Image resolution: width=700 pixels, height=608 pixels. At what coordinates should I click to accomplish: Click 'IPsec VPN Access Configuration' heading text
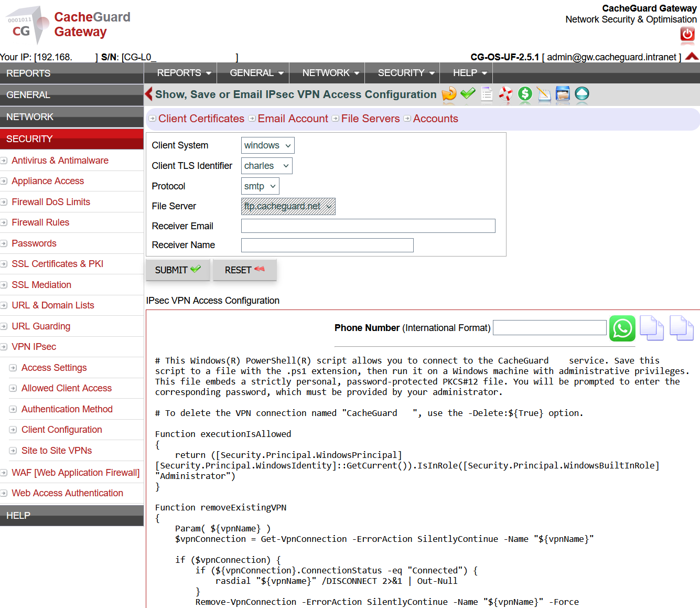click(x=213, y=301)
